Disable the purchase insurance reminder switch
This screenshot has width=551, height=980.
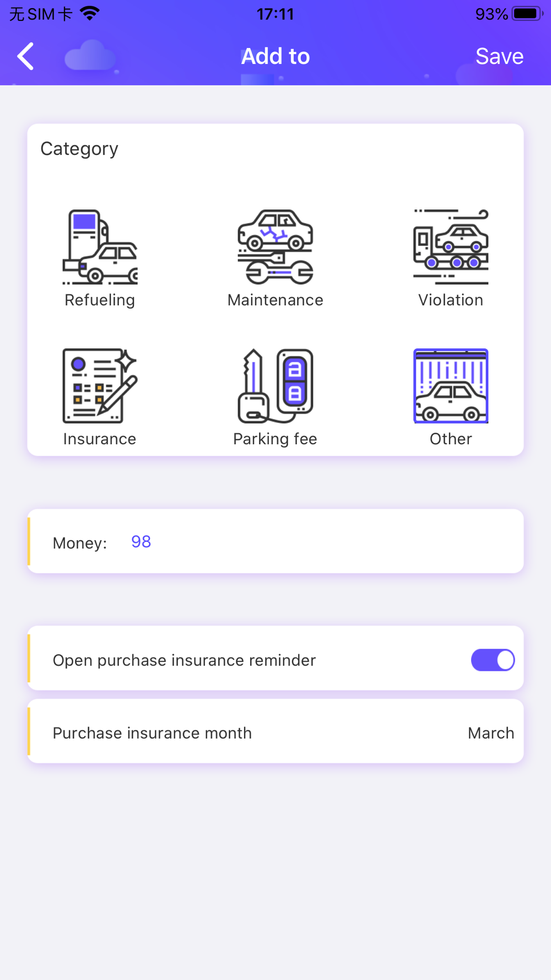coord(493,660)
